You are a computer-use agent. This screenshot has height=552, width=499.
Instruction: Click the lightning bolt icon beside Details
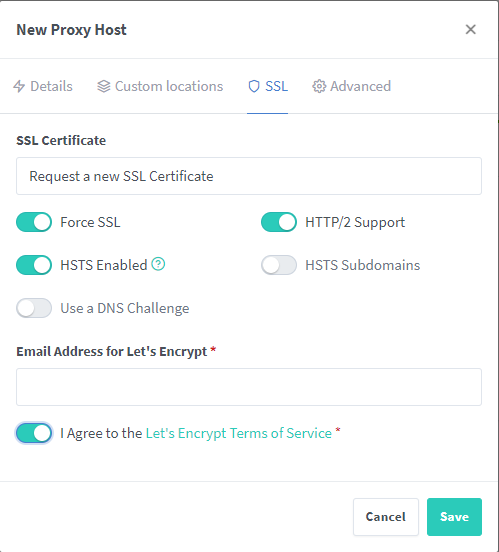pos(19,86)
